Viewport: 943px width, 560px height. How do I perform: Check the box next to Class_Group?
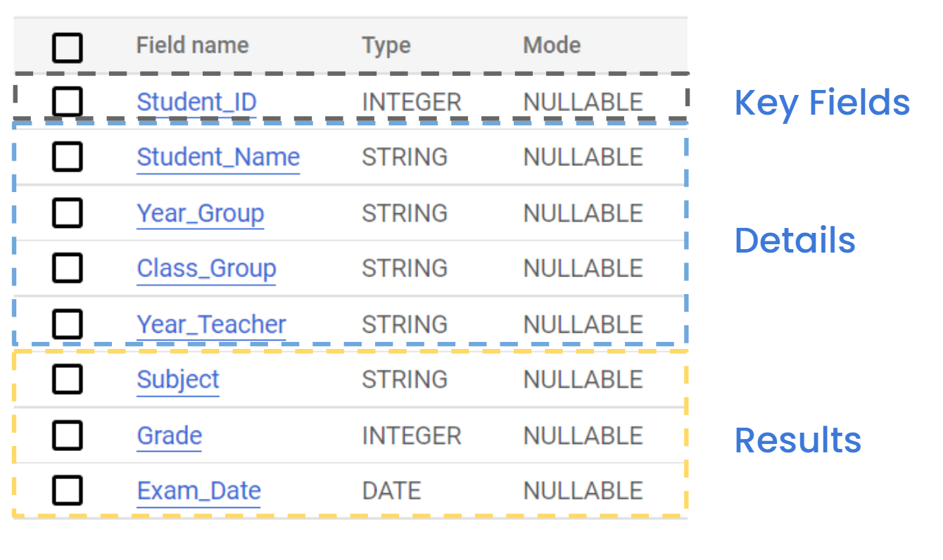[68, 268]
